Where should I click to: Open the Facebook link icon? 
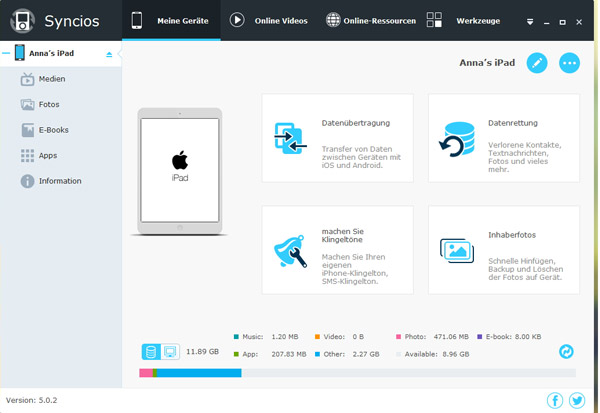pyautogui.click(x=555, y=400)
